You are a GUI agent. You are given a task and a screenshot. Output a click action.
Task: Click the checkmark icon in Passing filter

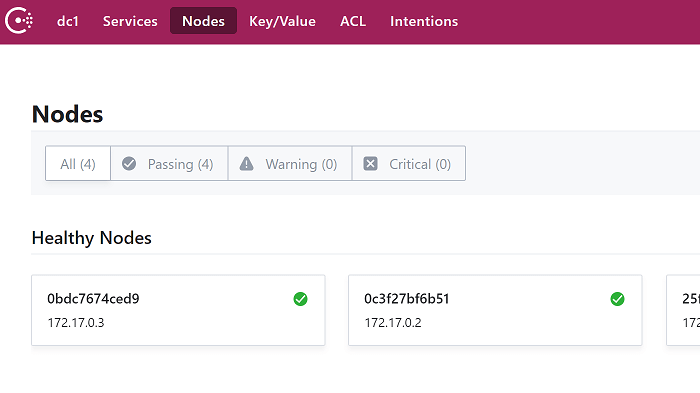pos(129,163)
